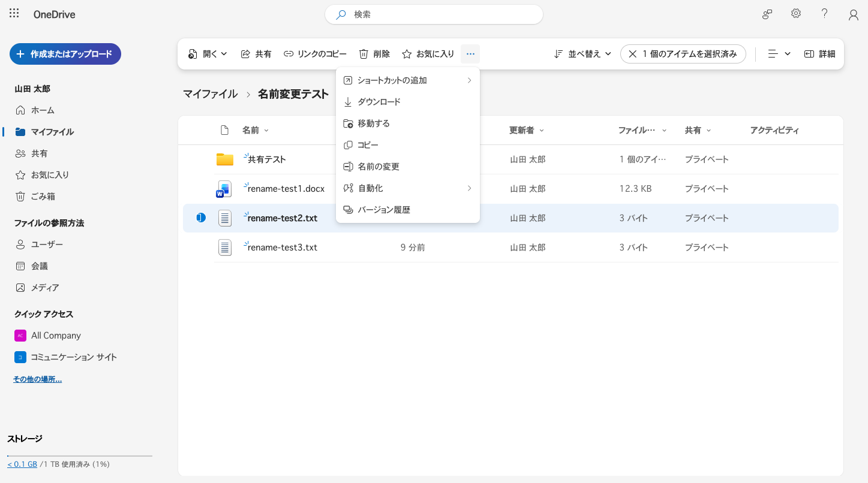Screen dimensions: 868x483
Task: Open the account profile icon
Action: pos(853,15)
